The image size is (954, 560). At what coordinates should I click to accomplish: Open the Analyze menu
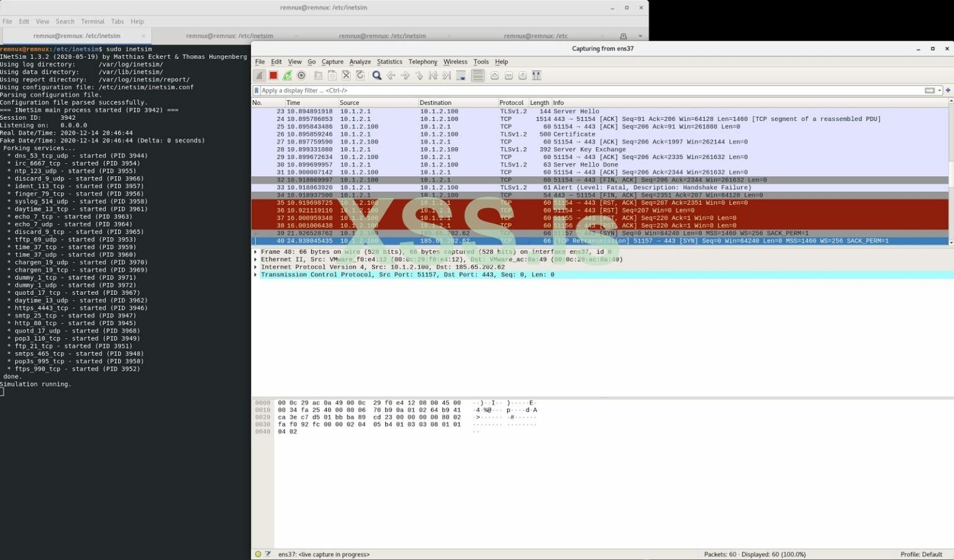(360, 62)
